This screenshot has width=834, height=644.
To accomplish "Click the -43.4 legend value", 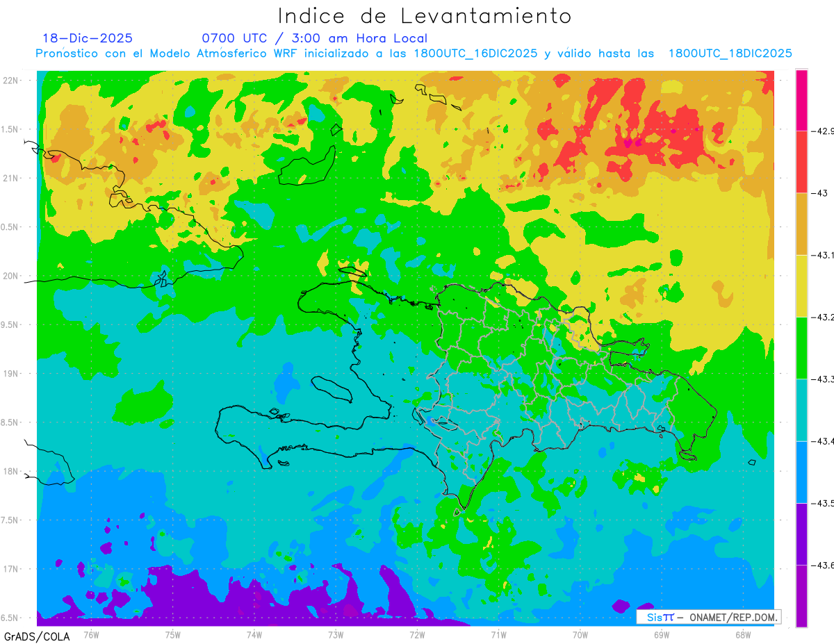I will (x=823, y=441).
